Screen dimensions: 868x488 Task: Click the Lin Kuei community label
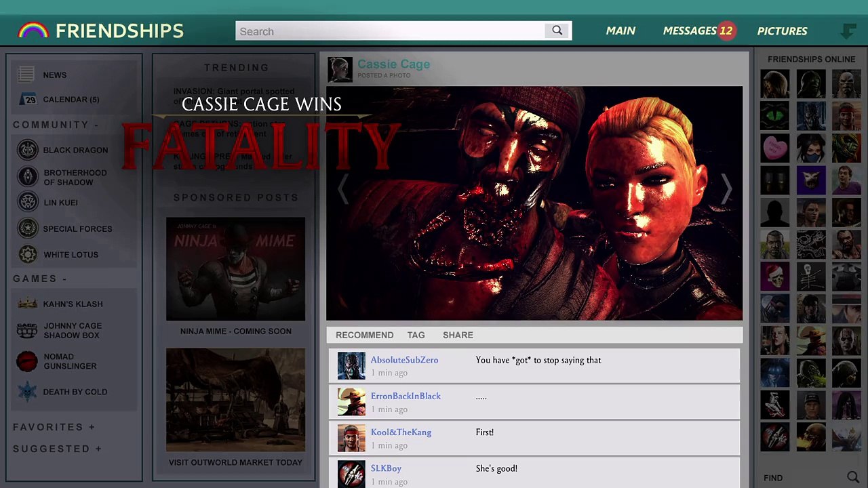(60, 203)
